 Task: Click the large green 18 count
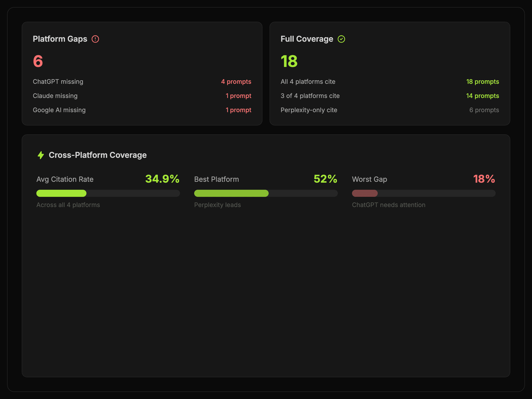coord(289,61)
